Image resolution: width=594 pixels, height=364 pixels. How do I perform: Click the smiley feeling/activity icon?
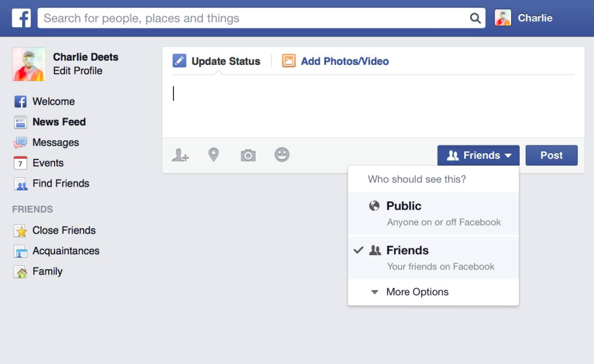(x=282, y=155)
